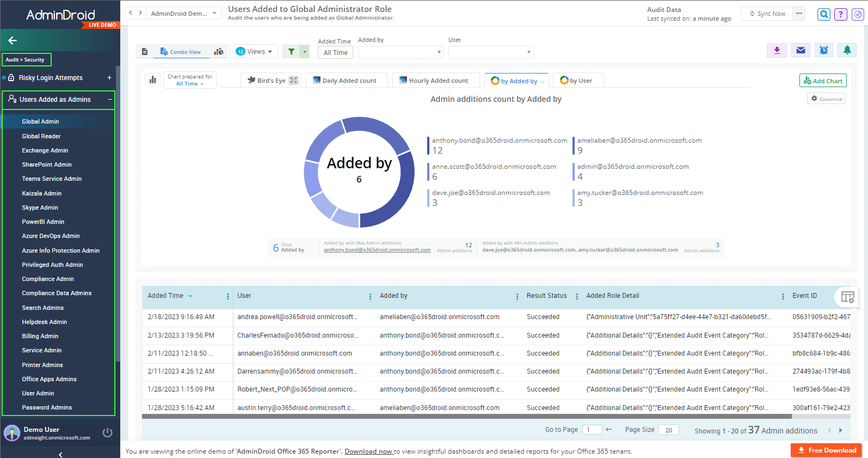Open the User filter dropdown
The width and height of the screenshot is (868, 458).
(491, 52)
